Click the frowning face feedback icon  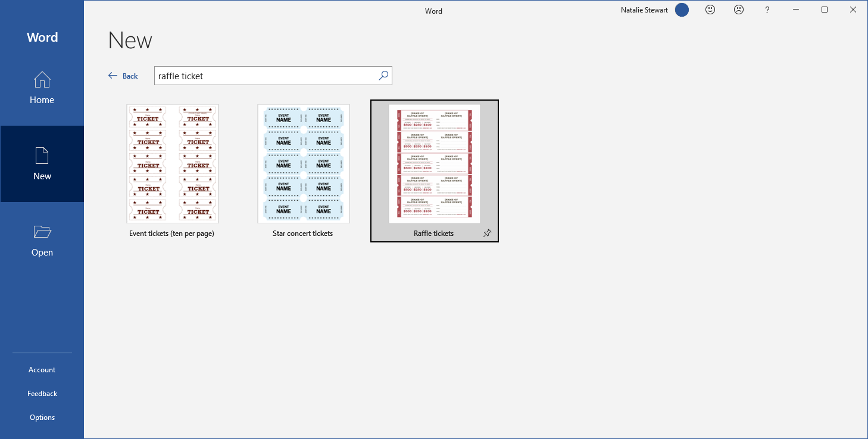[739, 10]
